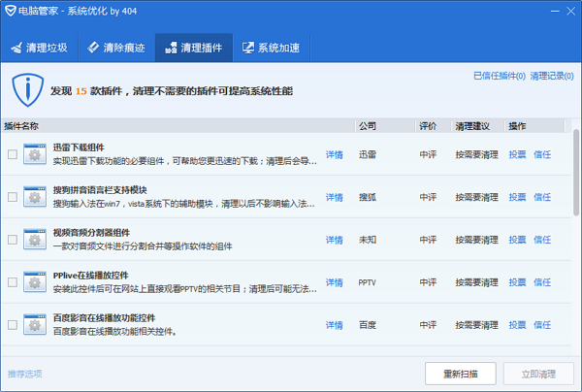Click the 百度 company cell
582x392 pixels.
(368, 325)
